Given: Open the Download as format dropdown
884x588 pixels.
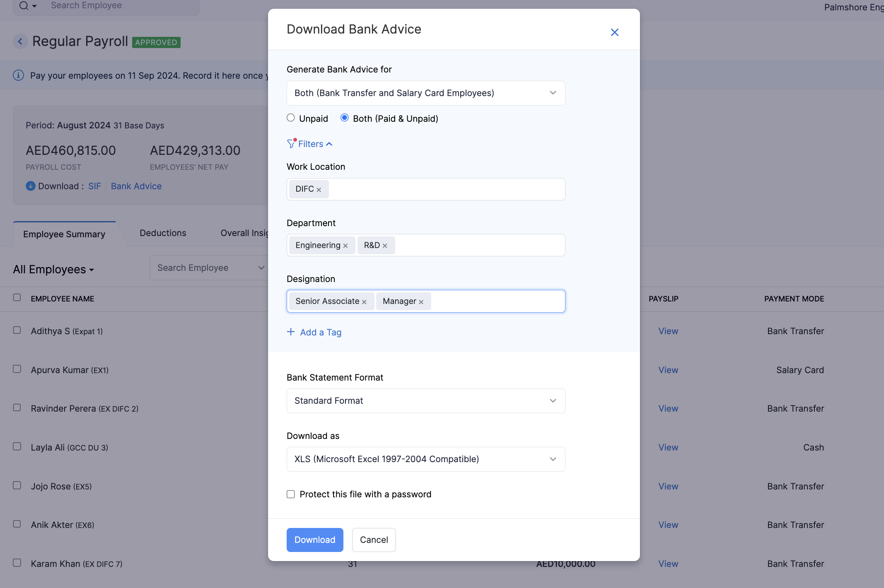Looking at the screenshot, I should [426, 459].
